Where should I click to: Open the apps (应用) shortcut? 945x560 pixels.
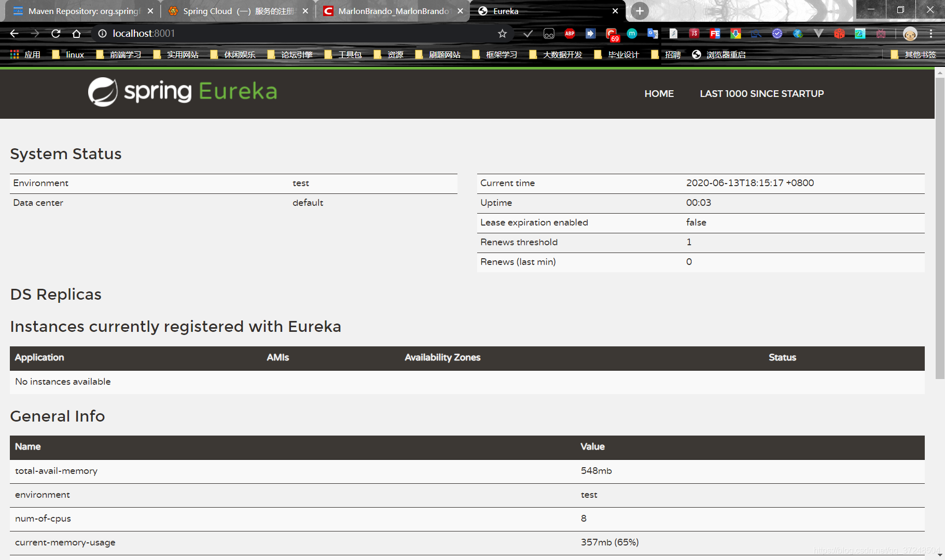click(x=25, y=54)
